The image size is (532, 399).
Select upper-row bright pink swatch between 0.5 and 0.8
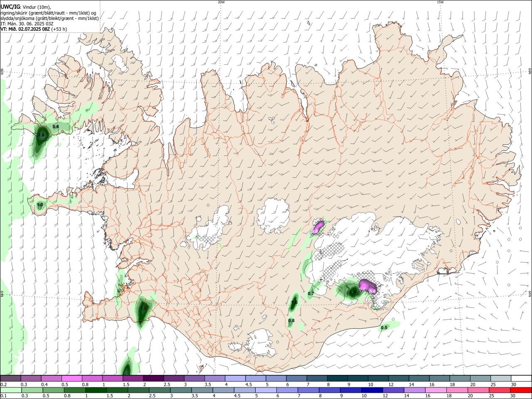pos(71,378)
